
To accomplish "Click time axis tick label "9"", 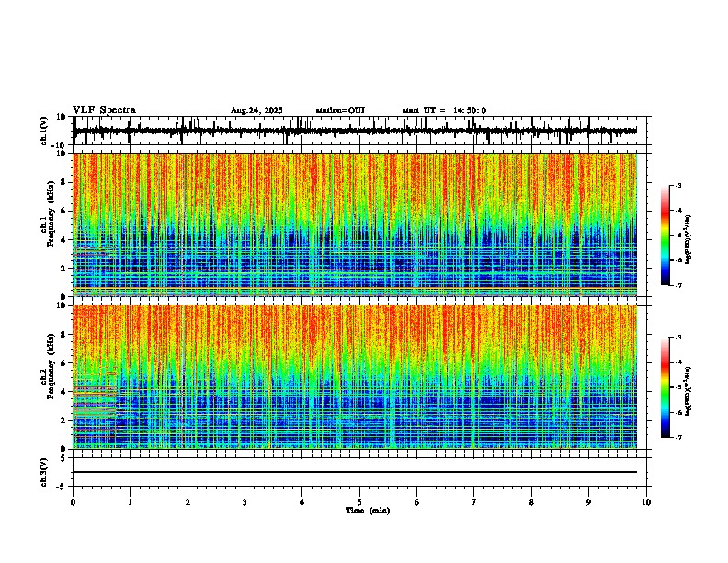I will coord(588,502).
